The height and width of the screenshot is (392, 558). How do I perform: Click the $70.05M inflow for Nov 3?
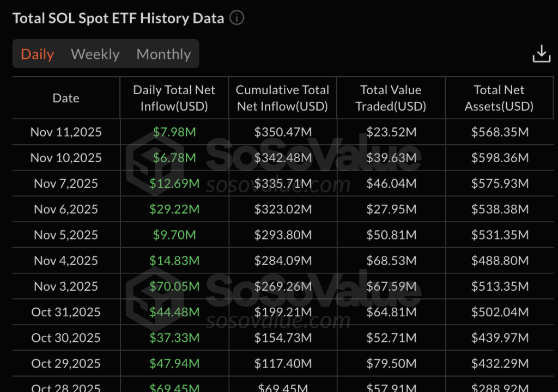(x=174, y=286)
